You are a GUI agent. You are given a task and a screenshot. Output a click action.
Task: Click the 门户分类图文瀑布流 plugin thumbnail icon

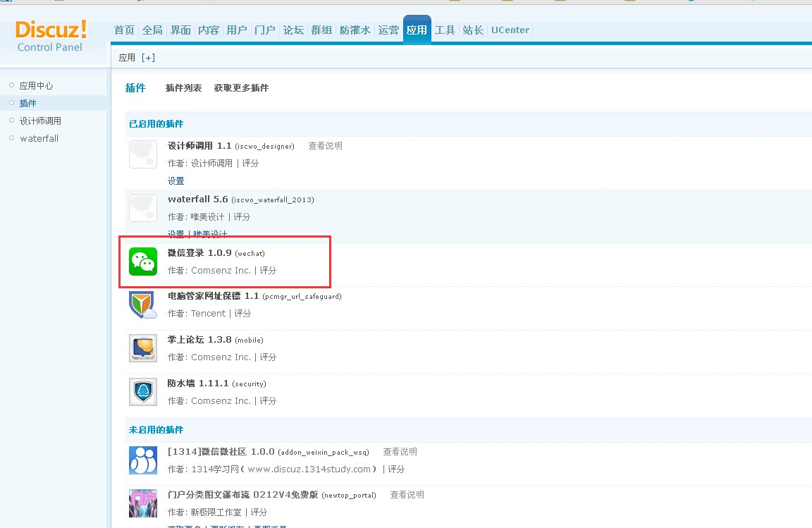click(143, 503)
